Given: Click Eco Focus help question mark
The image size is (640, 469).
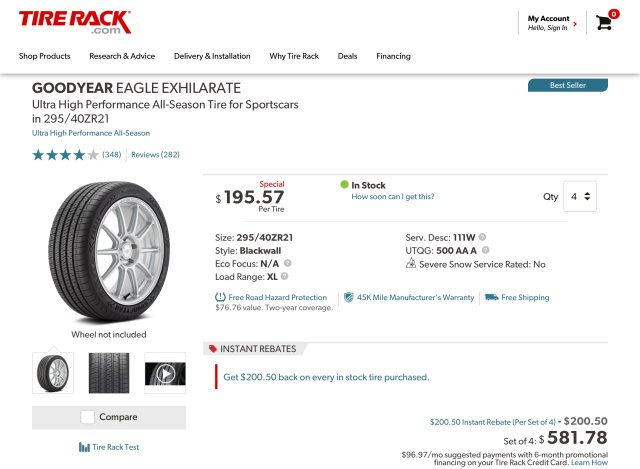Looking at the screenshot, I should click(288, 263).
